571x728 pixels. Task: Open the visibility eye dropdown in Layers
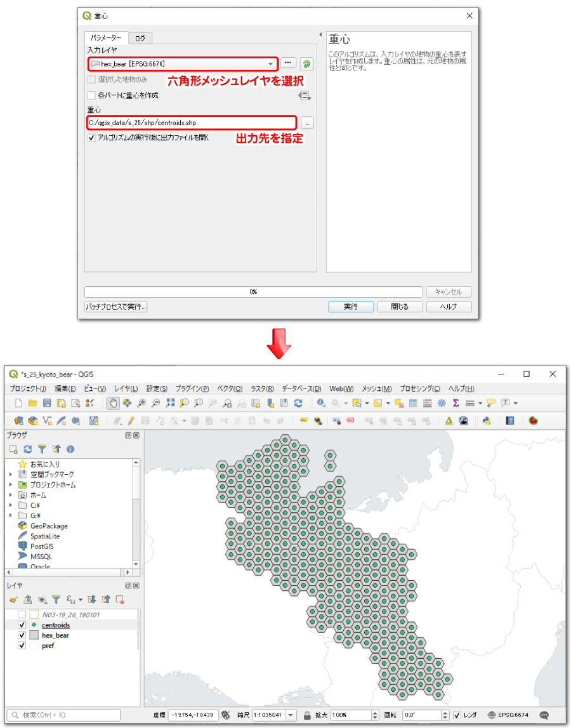point(43,599)
